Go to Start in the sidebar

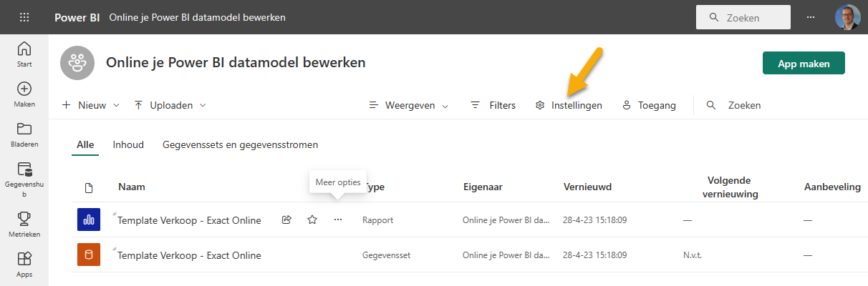[x=24, y=54]
